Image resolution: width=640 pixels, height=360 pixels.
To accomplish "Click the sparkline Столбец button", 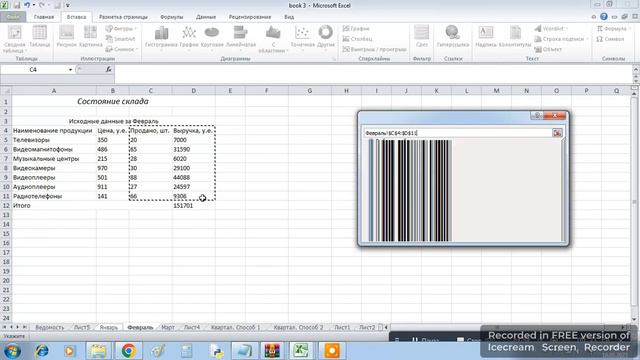I will pyautogui.click(x=358, y=39).
